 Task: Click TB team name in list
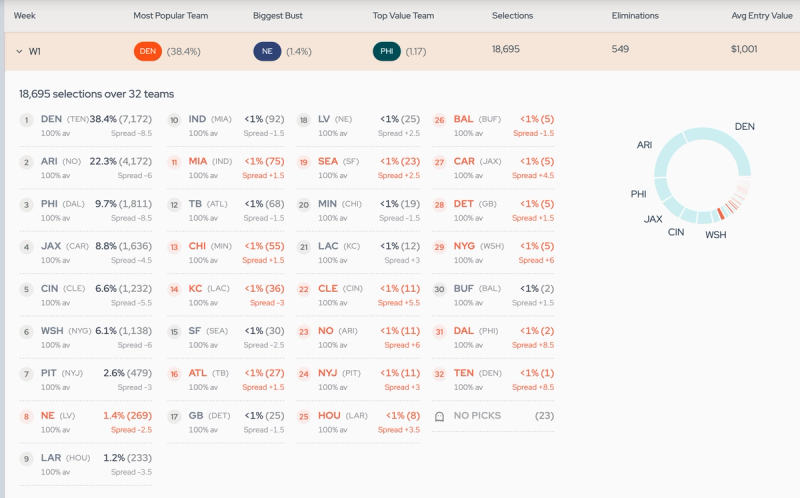tap(195, 204)
